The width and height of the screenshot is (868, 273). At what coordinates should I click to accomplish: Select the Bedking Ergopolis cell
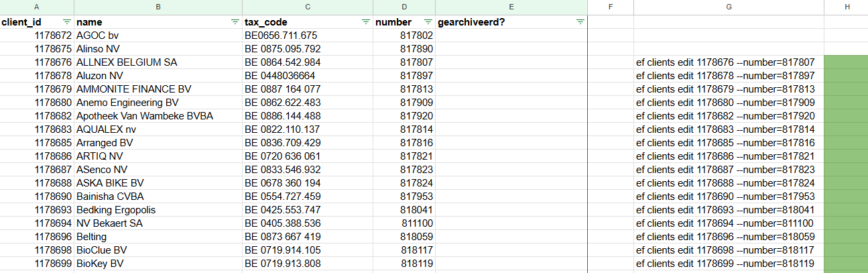[158, 210]
